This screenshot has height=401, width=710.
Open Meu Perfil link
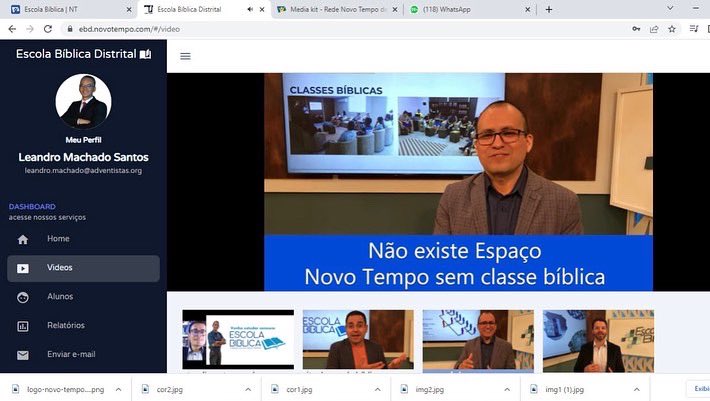pos(83,140)
